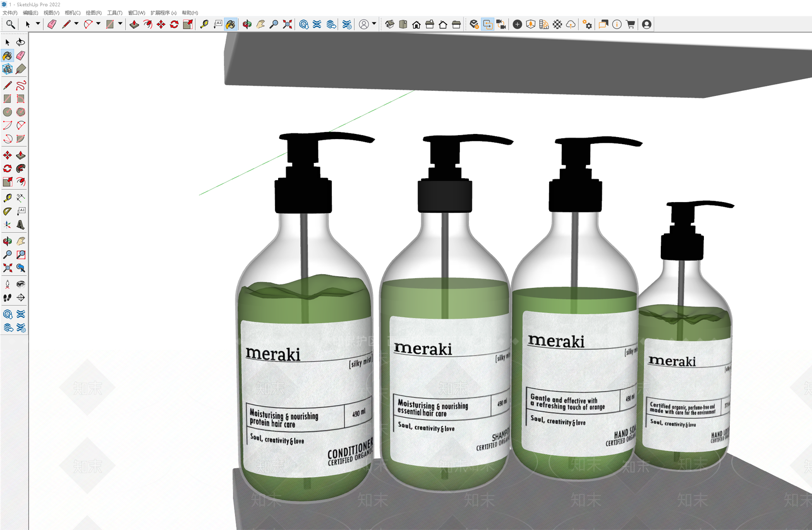Activate the Zoom Window tool
The height and width of the screenshot is (530, 812).
[x=21, y=254]
